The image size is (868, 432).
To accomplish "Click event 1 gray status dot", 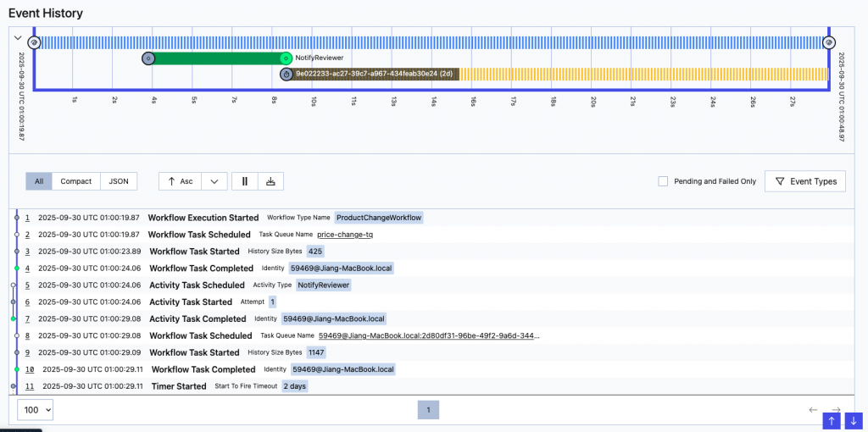I will click(17, 218).
